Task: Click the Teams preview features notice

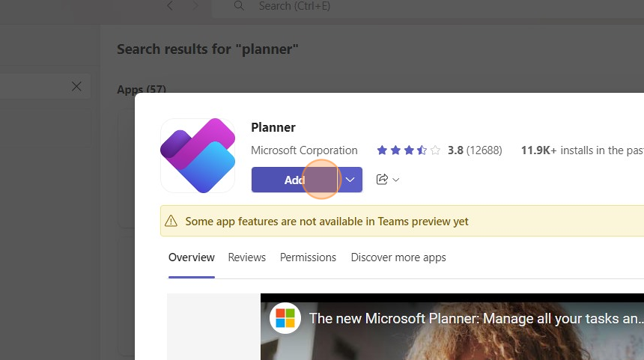Action: coord(326,222)
